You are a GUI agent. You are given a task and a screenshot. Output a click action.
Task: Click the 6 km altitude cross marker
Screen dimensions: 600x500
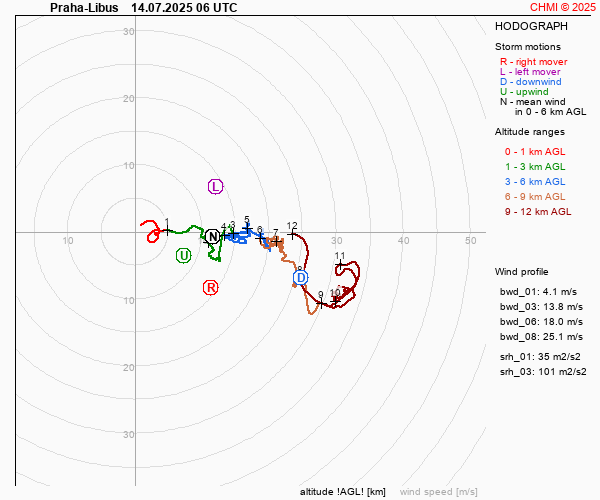pyautogui.click(x=261, y=238)
